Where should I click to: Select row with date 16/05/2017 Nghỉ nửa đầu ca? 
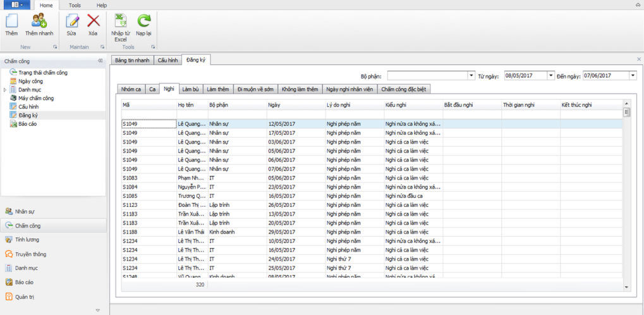coord(372,195)
